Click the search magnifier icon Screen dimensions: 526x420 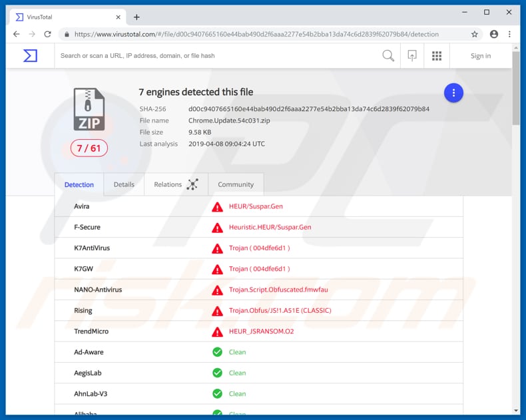388,56
